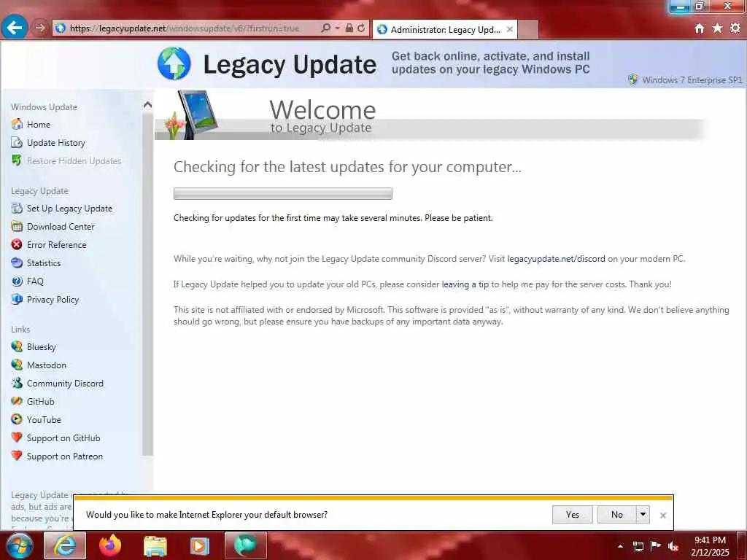Viewport: 747px width, 560px height.
Task: Open the Mastodon link
Action: (x=47, y=365)
